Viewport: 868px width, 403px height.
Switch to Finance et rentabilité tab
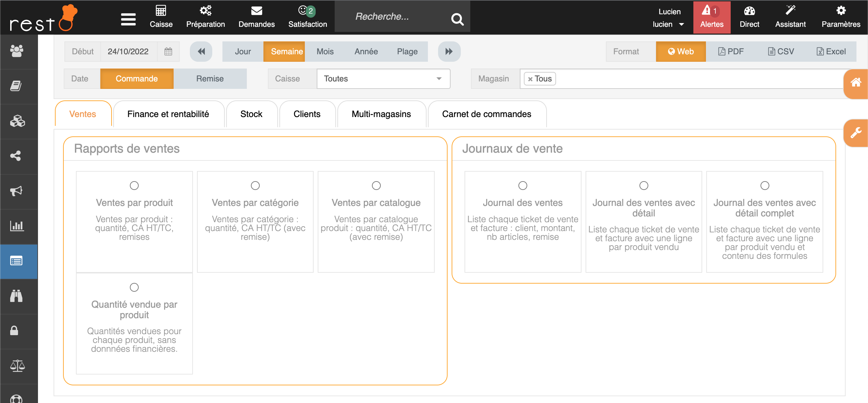pyautogui.click(x=168, y=114)
